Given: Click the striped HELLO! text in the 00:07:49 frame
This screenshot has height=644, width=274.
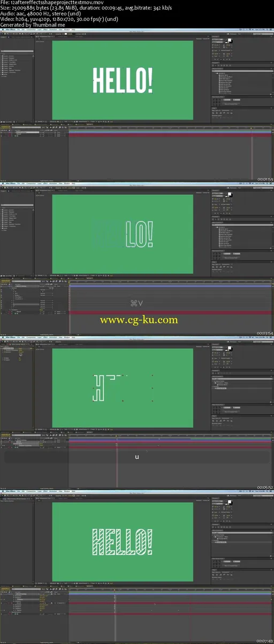Looking at the screenshot, I should pos(123,542).
